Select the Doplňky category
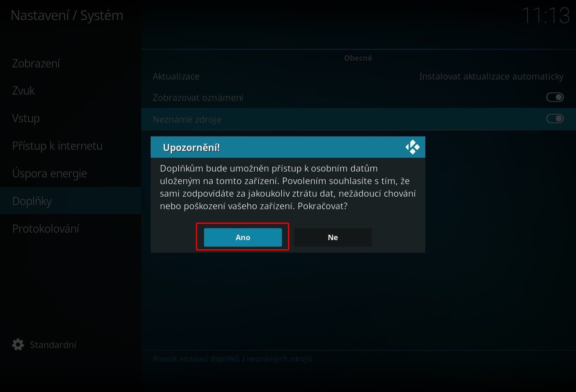The height and width of the screenshot is (392, 576). pos(70,201)
